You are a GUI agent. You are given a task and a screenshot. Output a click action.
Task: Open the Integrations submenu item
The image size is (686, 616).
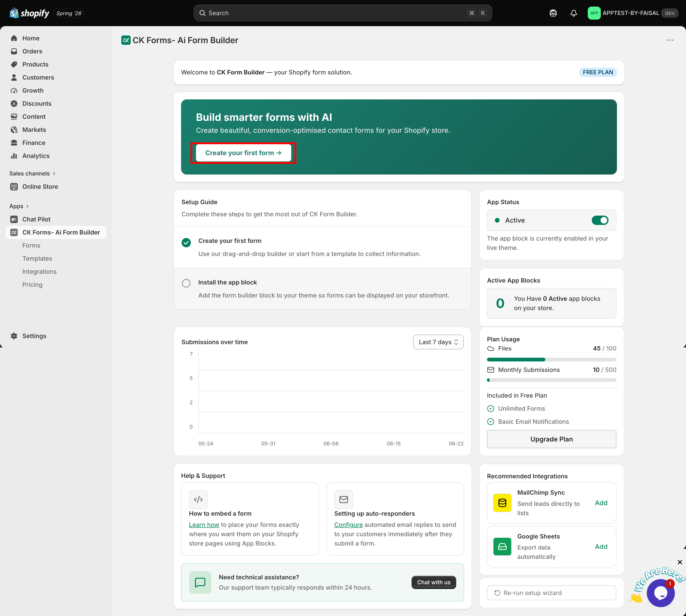[39, 272]
